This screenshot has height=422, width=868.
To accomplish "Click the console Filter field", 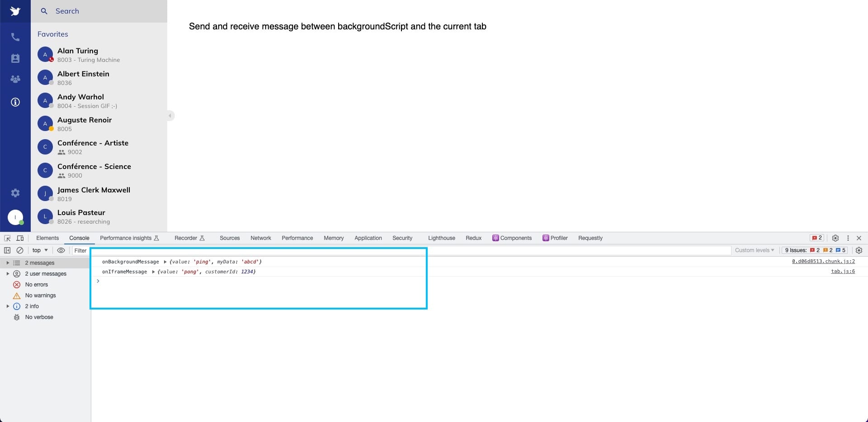I will pos(402,250).
